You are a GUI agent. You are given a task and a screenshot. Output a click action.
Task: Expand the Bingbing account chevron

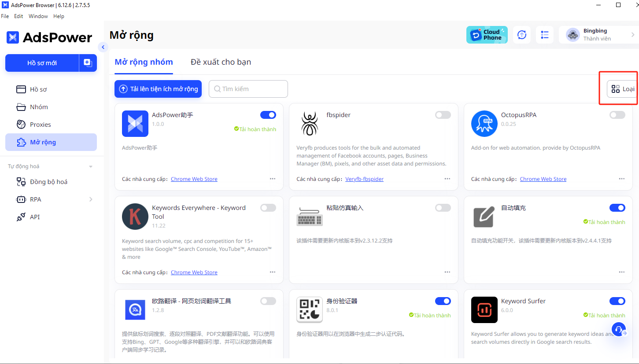click(x=633, y=35)
